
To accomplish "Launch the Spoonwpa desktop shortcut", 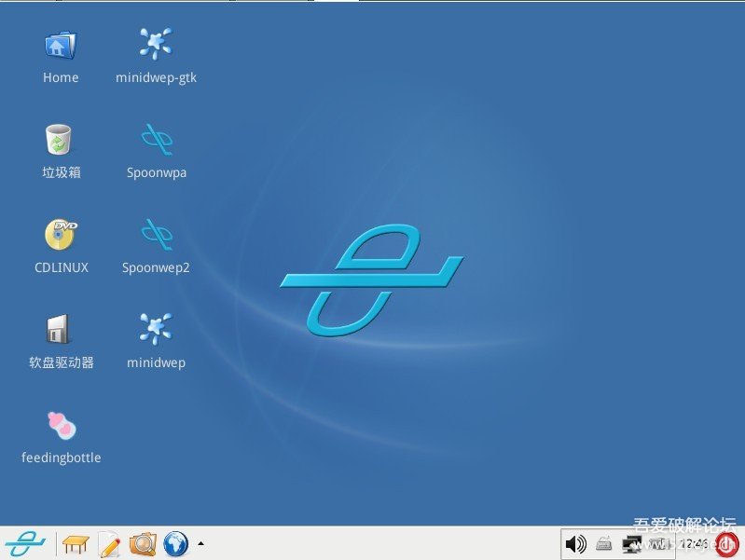I will point(157,140).
